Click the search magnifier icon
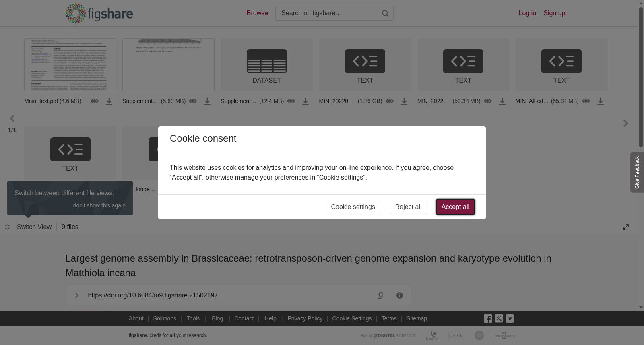Screen dimensions: 644x345 pyautogui.click(x=385, y=13)
